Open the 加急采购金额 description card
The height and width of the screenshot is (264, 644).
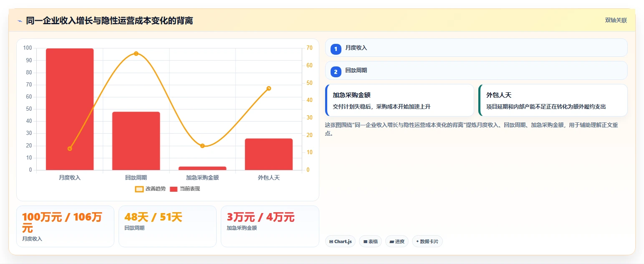coord(399,100)
